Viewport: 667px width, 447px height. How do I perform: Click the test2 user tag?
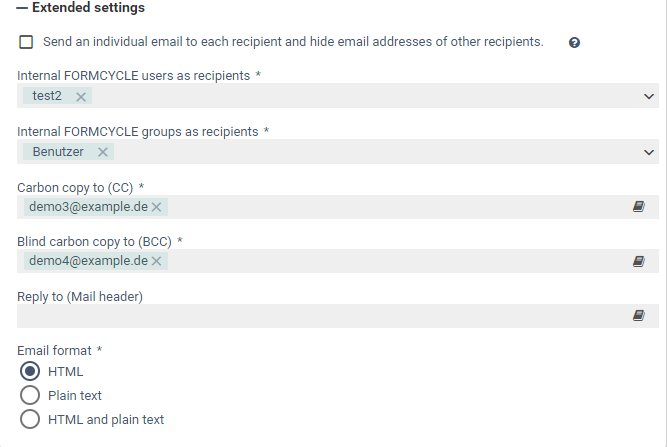[47, 96]
